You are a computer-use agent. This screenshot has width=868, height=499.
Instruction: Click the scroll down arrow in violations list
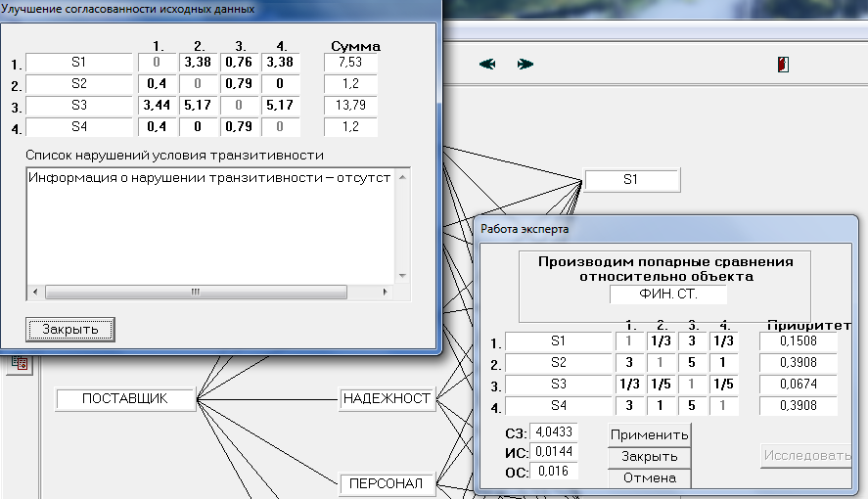click(x=402, y=276)
